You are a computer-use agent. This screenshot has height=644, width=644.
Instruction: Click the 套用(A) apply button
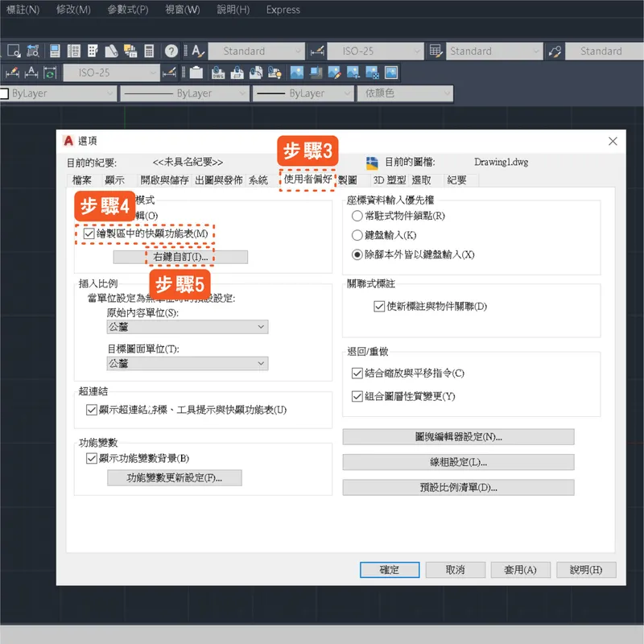[x=520, y=570]
